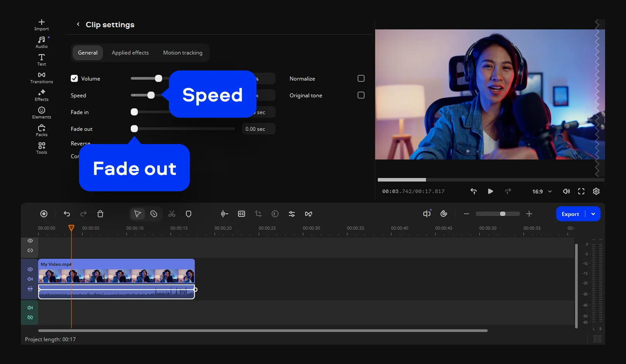626x364 pixels.
Task: Click the Export button
Action: 570,214
